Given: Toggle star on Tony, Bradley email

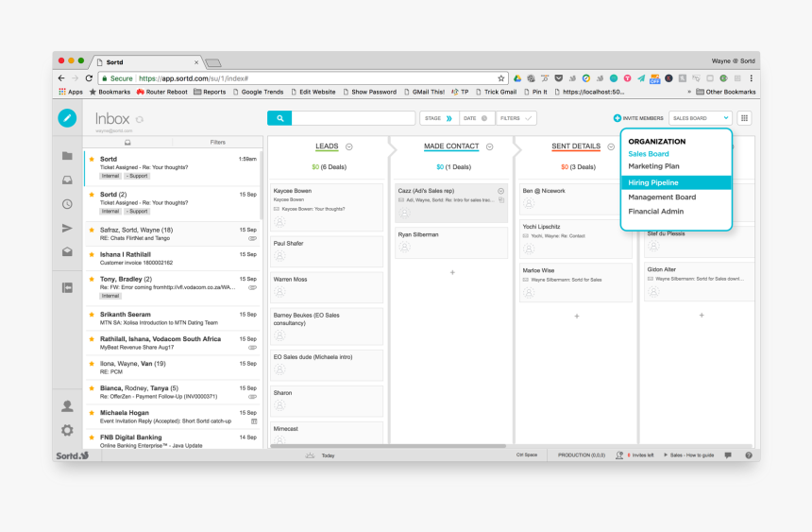Looking at the screenshot, I should (x=92, y=279).
